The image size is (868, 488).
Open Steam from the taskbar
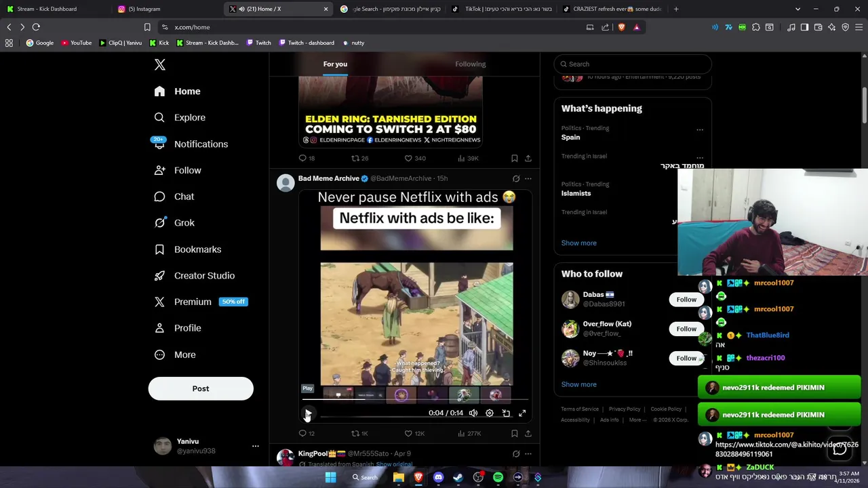coord(458,477)
